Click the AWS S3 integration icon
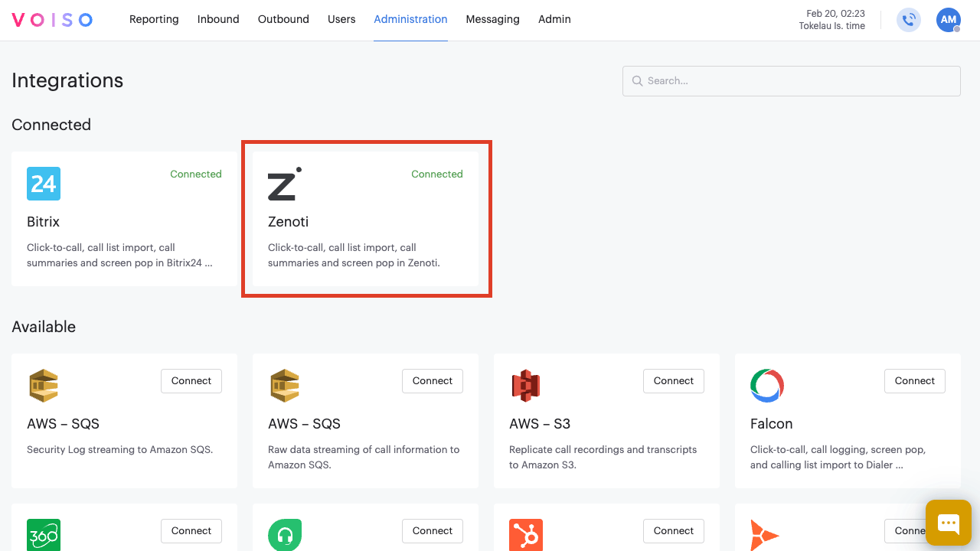 (525, 385)
